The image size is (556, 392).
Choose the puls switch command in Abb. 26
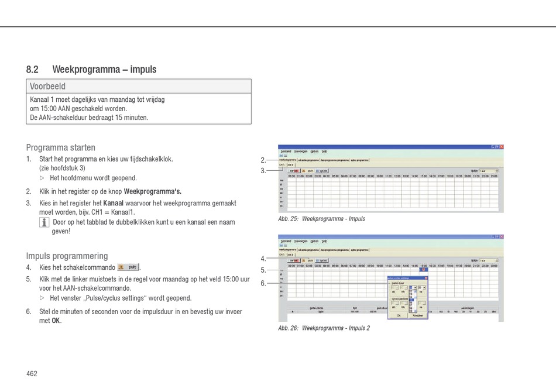(x=308, y=260)
